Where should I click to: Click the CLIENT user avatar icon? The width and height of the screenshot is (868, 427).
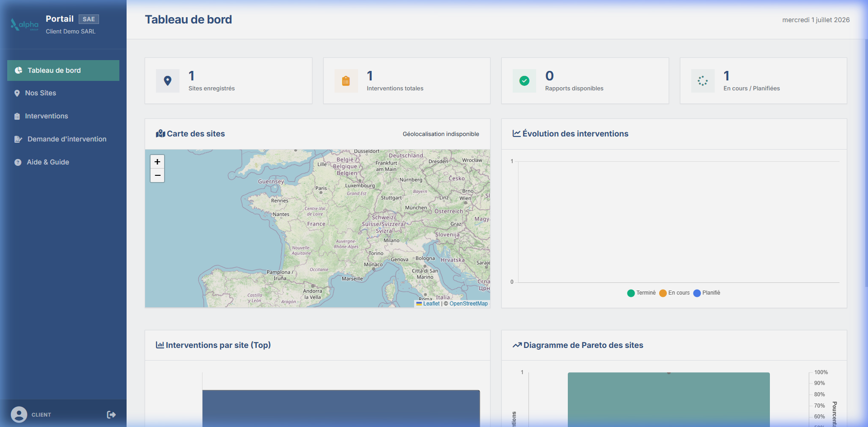19,414
